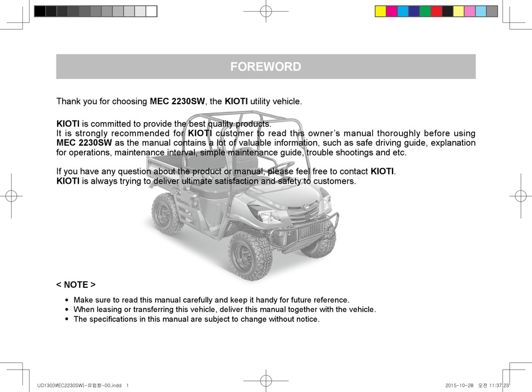Click the right margin registration crosshair
Screen dimensions: 532x392
(521, 196)
